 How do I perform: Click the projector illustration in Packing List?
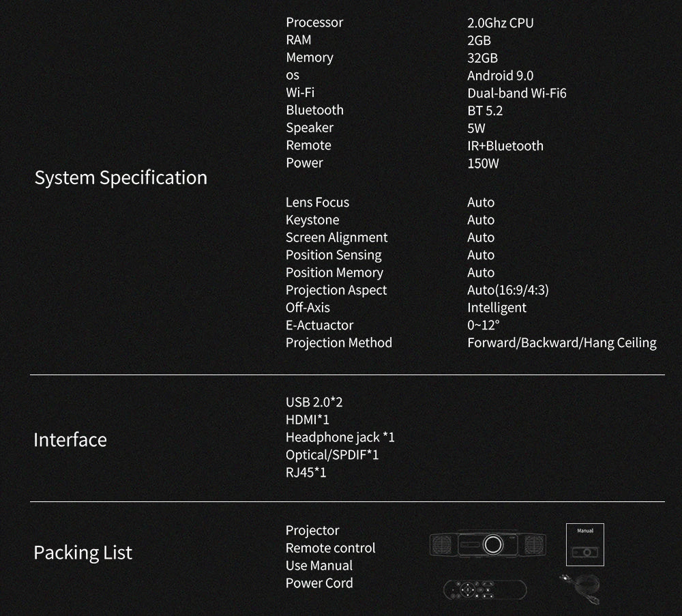tap(488, 544)
